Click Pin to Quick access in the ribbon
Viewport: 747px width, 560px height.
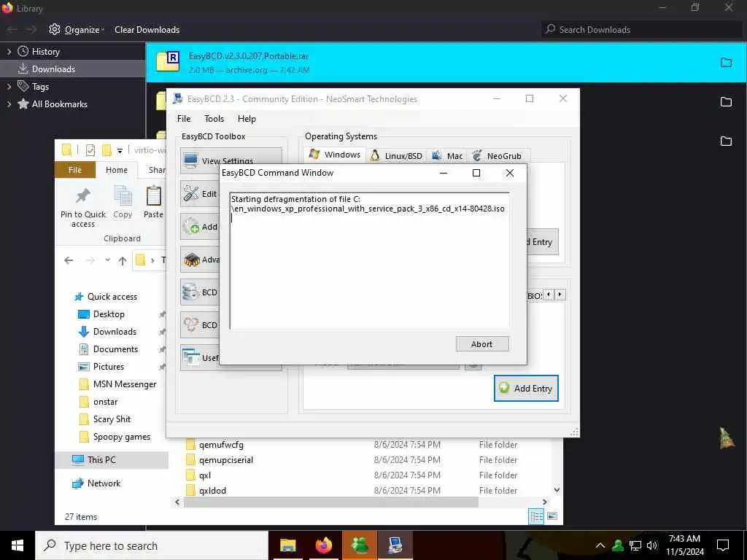tap(83, 208)
